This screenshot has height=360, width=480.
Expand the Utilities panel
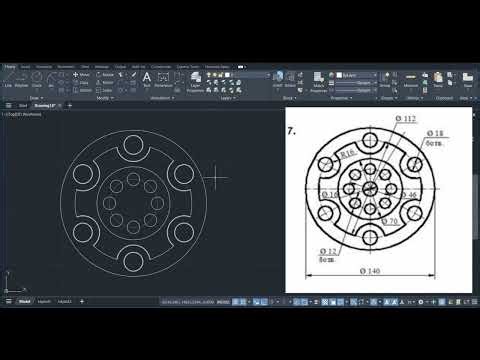[415, 98]
